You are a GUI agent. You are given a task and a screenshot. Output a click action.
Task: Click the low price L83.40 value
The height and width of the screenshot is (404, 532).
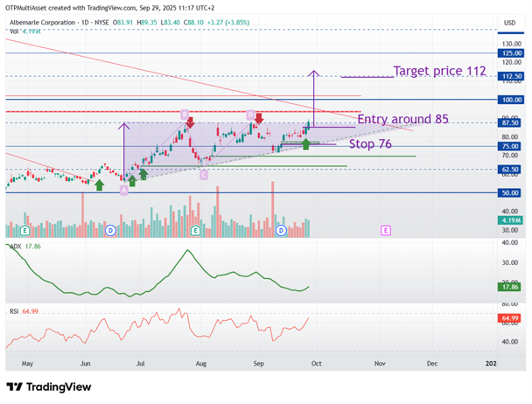tap(170, 23)
